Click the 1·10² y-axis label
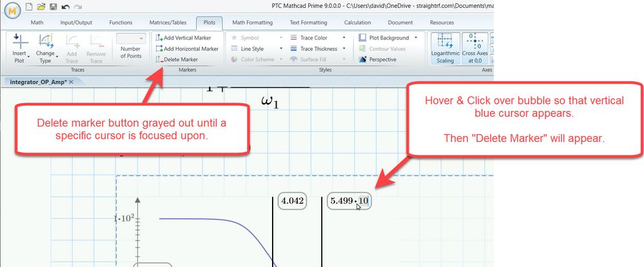644x267 pixels. 124,218
